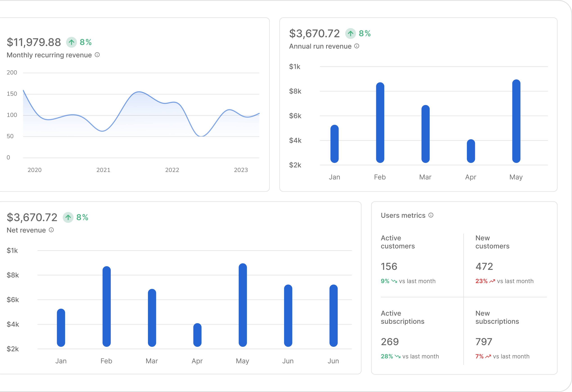The width and height of the screenshot is (572, 392).
Task: Click the Mar bar in Net revenue chart
Action: point(152,318)
